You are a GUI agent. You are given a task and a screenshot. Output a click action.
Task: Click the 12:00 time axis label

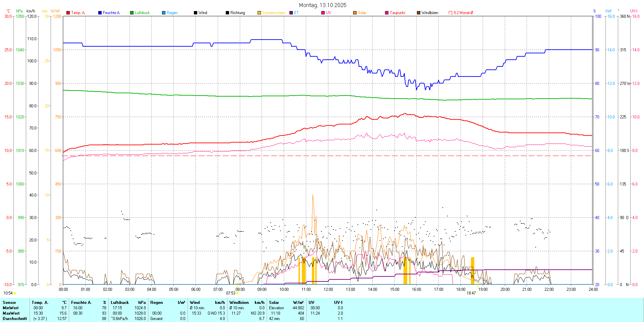328,289
